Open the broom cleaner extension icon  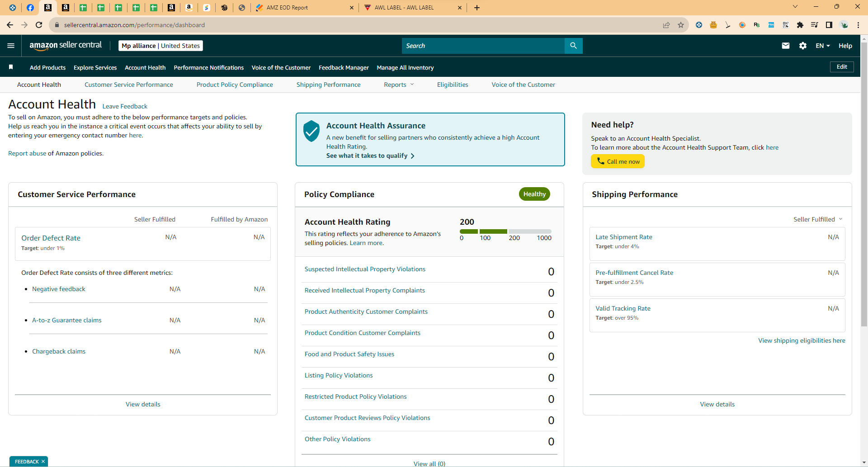point(728,25)
